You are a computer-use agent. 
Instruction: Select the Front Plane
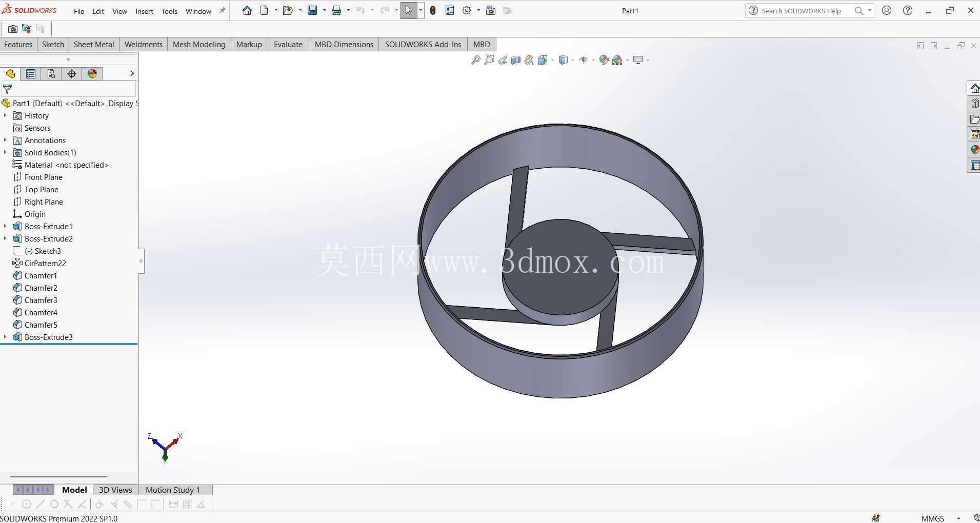(x=44, y=177)
